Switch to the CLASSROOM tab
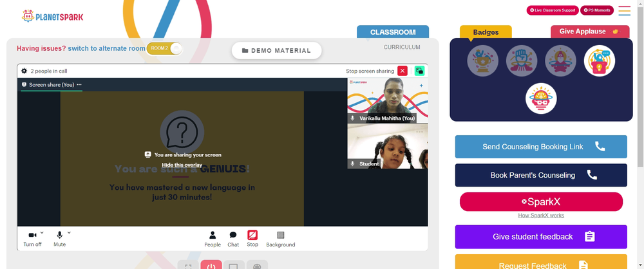This screenshot has width=644, height=269. pos(393,32)
